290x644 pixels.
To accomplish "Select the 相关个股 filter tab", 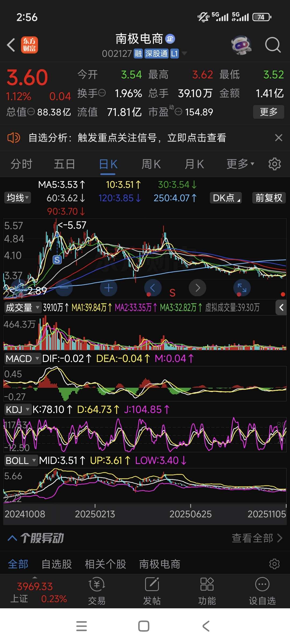I will pyautogui.click(x=106, y=564).
